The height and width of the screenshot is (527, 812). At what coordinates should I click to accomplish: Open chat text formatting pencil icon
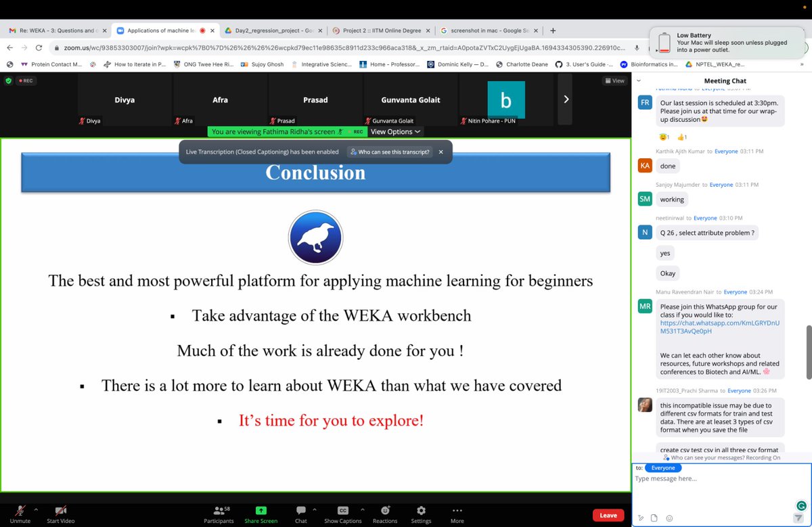[x=640, y=518]
